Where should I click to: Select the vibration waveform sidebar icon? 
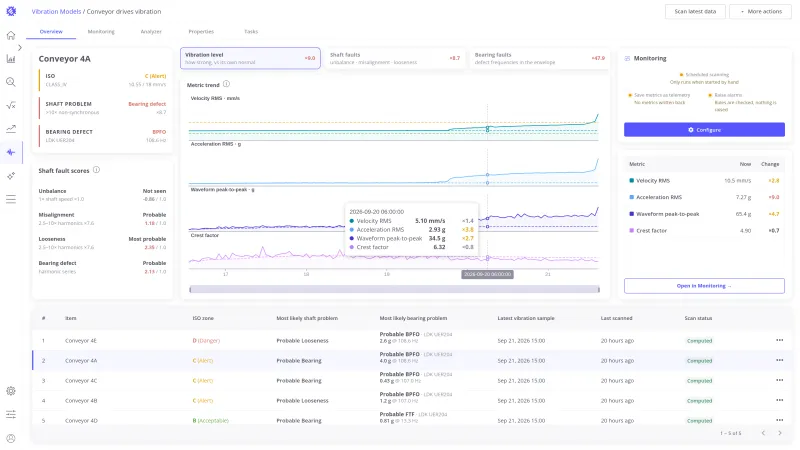pos(11,152)
